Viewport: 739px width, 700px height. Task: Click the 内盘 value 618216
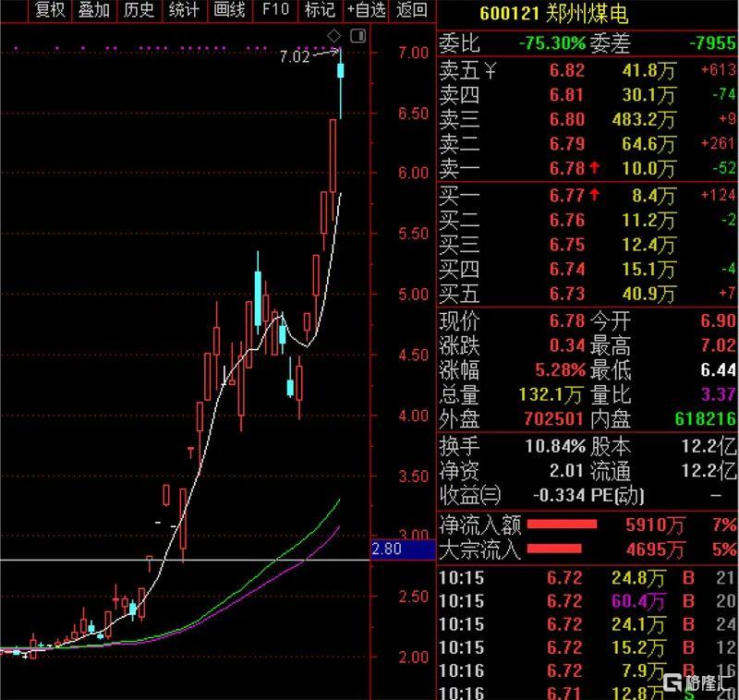705,418
